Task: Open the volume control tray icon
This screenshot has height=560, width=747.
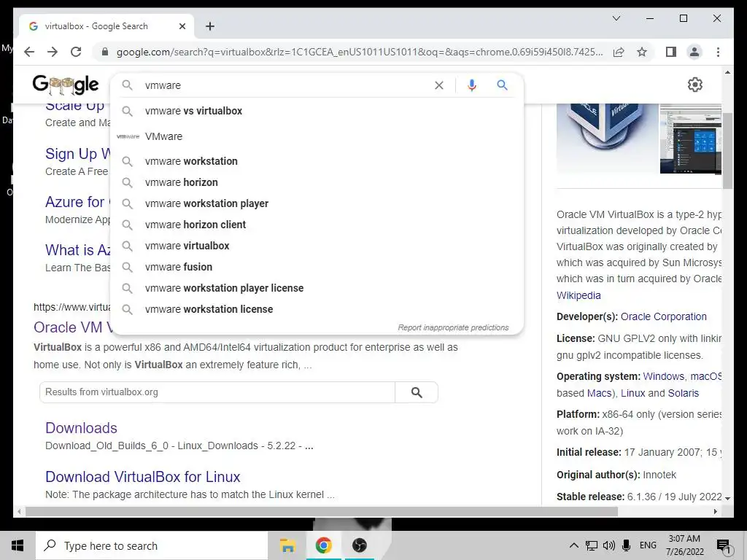Action: (x=609, y=545)
